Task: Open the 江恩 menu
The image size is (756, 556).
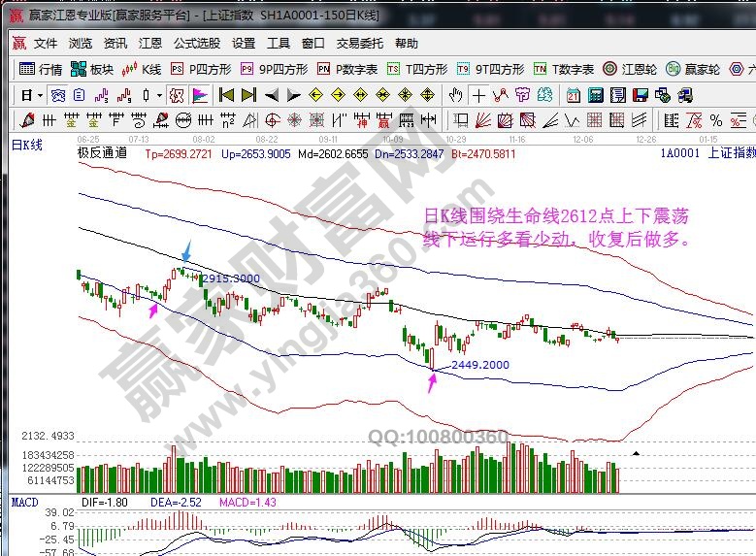Action: [x=150, y=44]
